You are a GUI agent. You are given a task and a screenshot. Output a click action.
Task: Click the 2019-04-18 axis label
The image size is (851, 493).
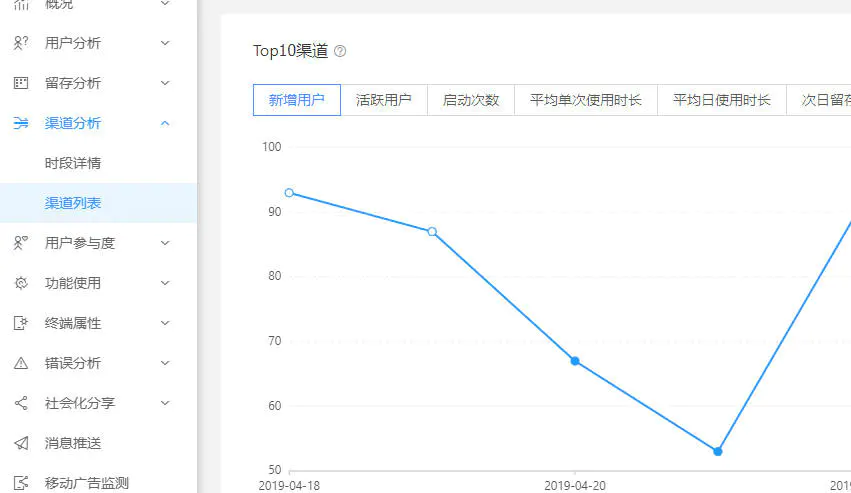pos(289,485)
